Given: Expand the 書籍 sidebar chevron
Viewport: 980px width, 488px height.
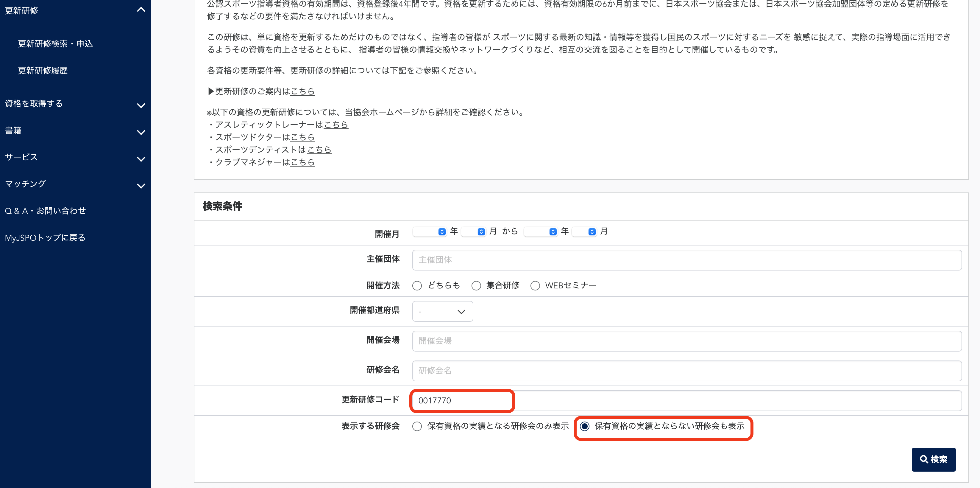Looking at the screenshot, I should click(x=141, y=132).
